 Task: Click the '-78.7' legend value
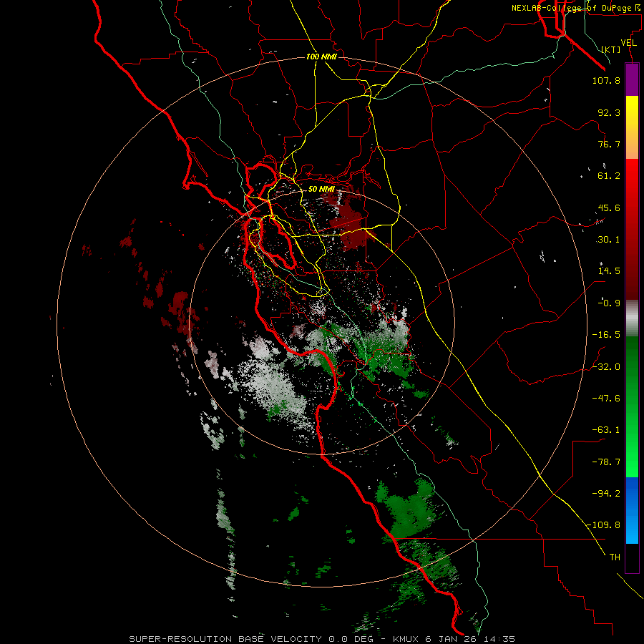tap(606, 462)
